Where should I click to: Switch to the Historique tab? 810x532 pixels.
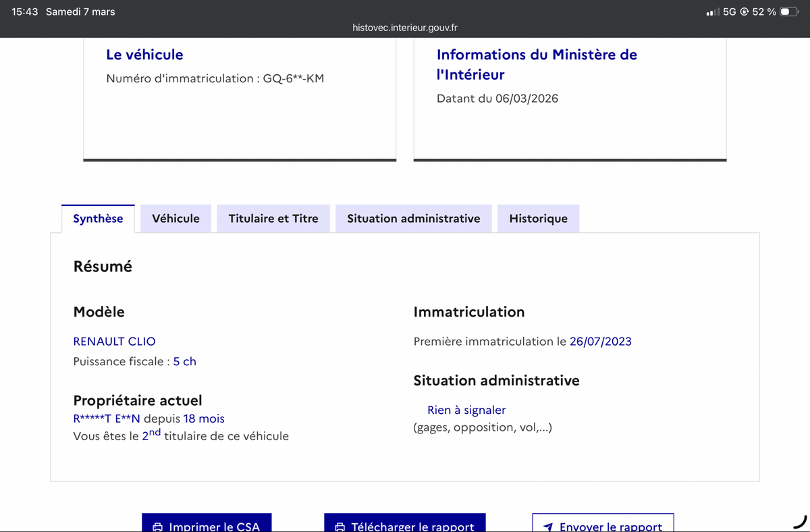coord(538,218)
